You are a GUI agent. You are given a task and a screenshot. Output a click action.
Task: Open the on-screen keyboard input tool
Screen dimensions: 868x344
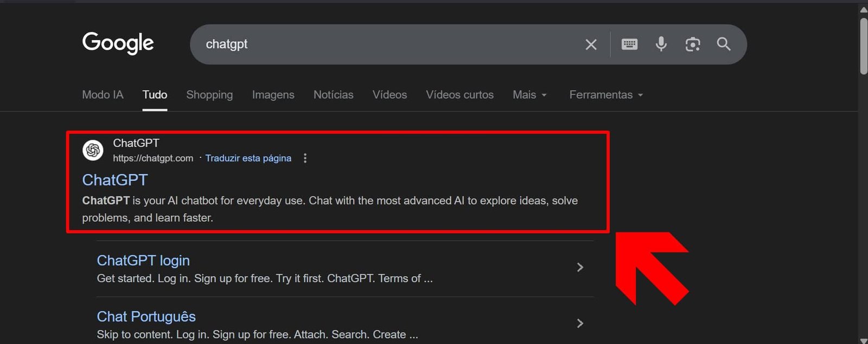[x=629, y=44]
